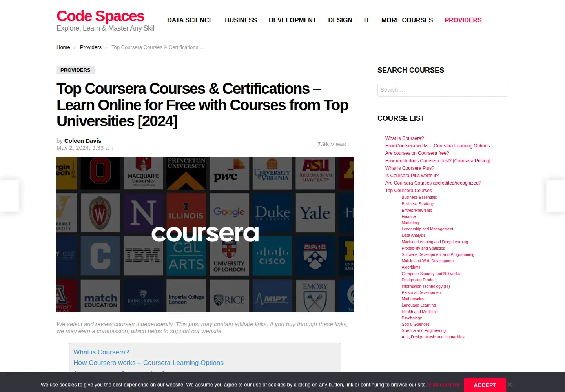
Task: Open the Providers navigation item
Action: pyautogui.click(x=463, y=20)
